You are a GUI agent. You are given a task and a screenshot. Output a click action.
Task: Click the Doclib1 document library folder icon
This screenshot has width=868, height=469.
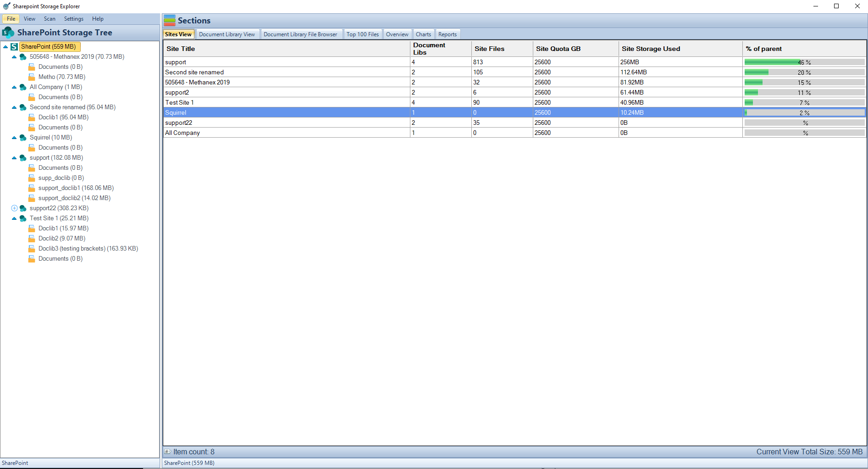(x=31, y=117)
